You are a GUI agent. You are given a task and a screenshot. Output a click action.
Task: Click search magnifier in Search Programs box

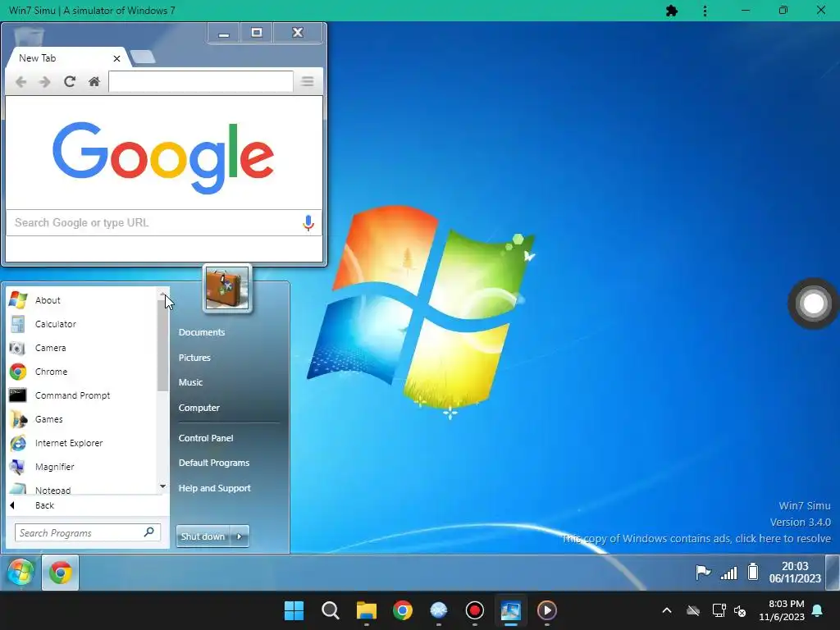point(149,532)
